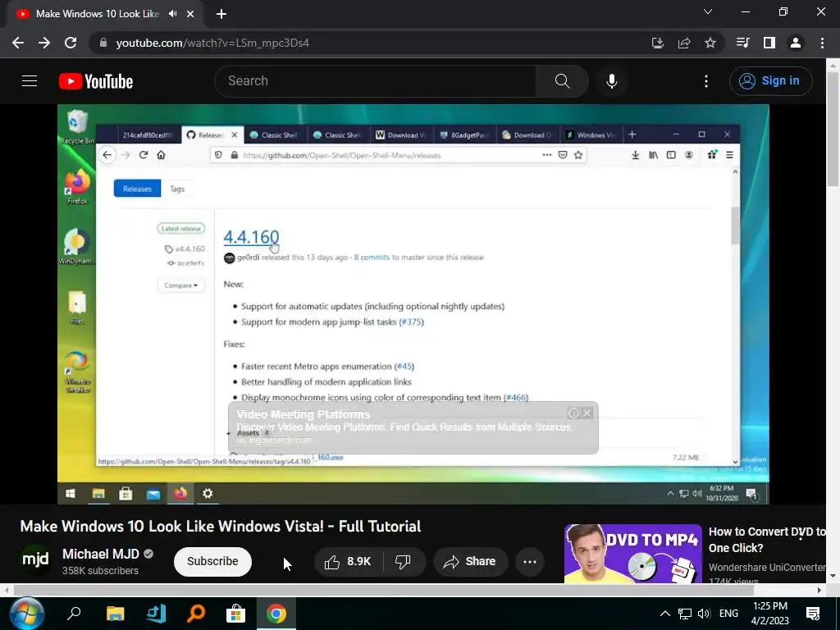Dislike this video
This screenshot has height=630, width=840.
(x=404, y=561)
